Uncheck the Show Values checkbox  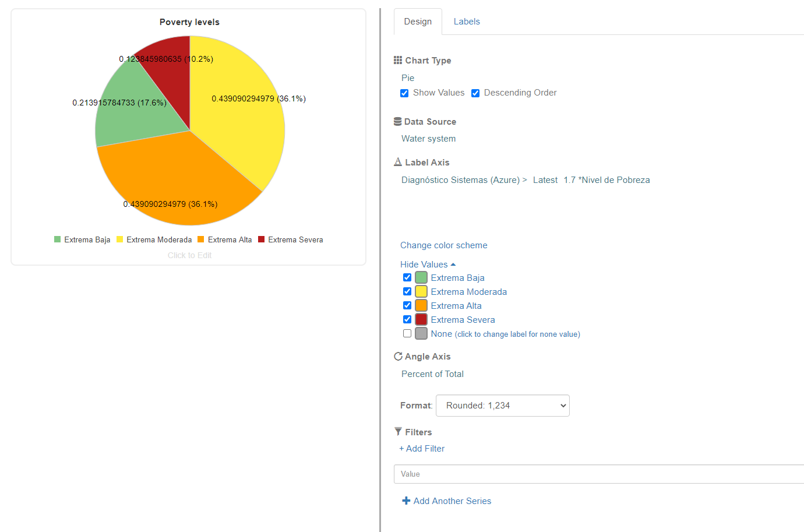pos(404,93)
